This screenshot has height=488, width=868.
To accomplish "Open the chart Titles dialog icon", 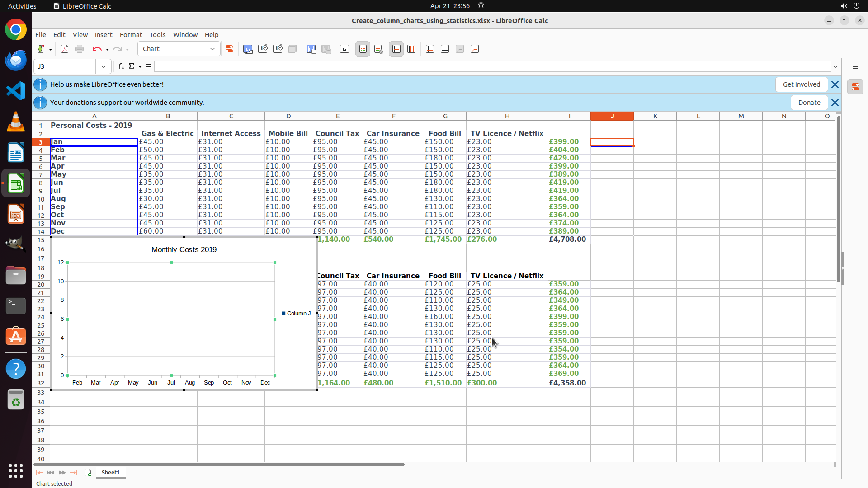I will tap(344, 49).
